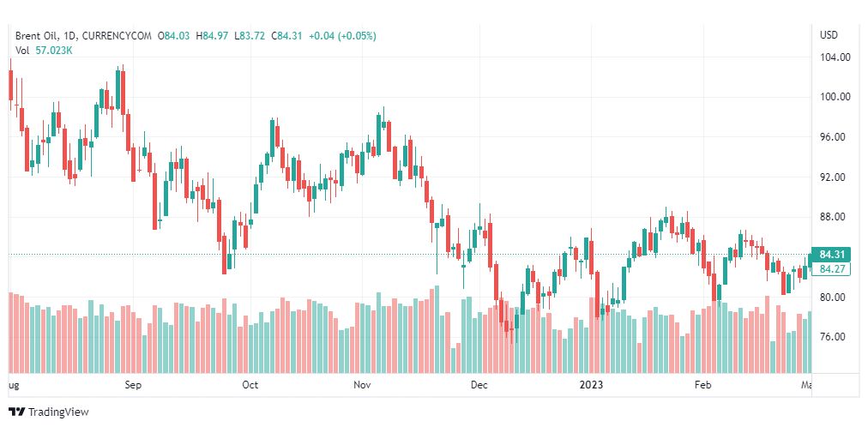Image resolution: width=868 pixels, height=427 pixels.
Task: Click the 84.27 price label below current price
Action: coord(833,268)
